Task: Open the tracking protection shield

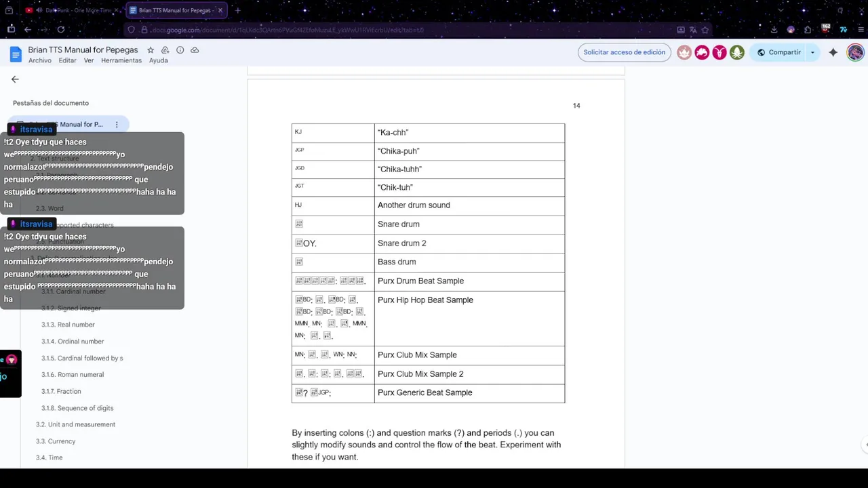Action: [x=132, y=30]
